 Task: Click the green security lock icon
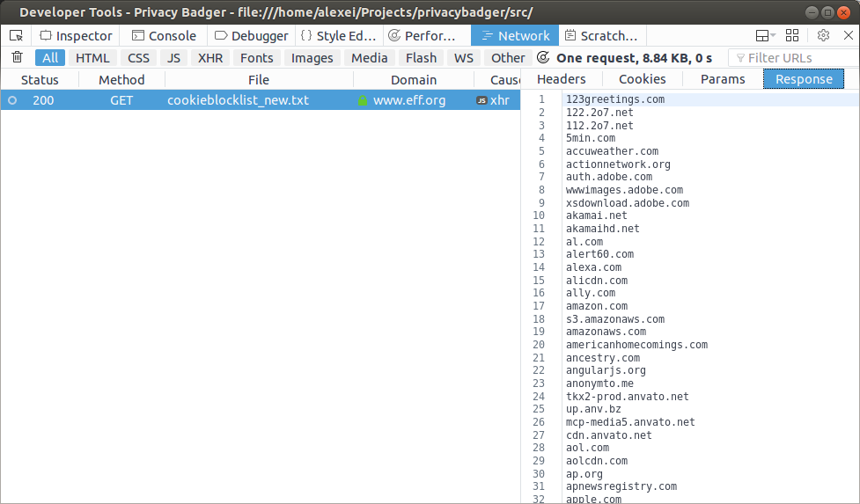click(362, 100)
